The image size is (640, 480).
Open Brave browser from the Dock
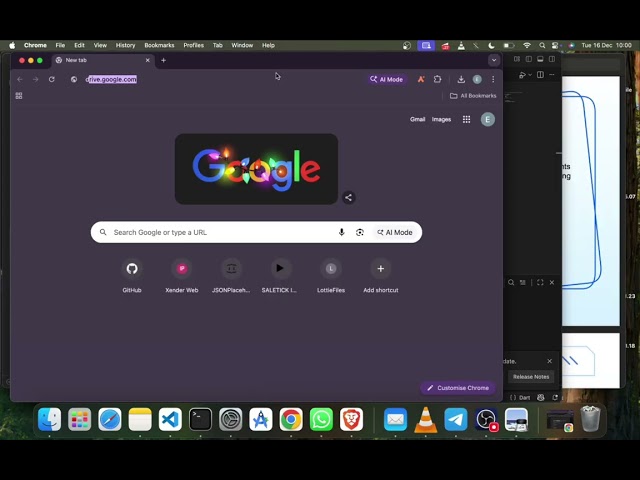click(351, 419)
